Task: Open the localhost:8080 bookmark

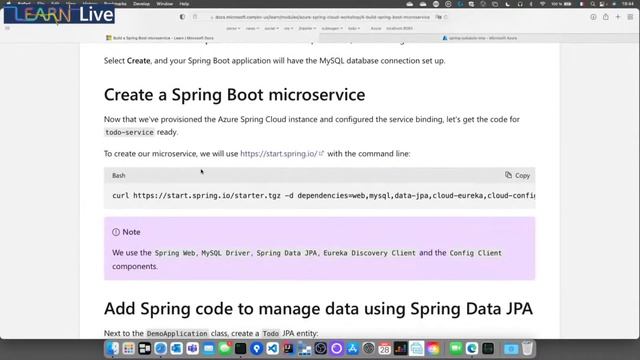Action: tap(399, 29)
